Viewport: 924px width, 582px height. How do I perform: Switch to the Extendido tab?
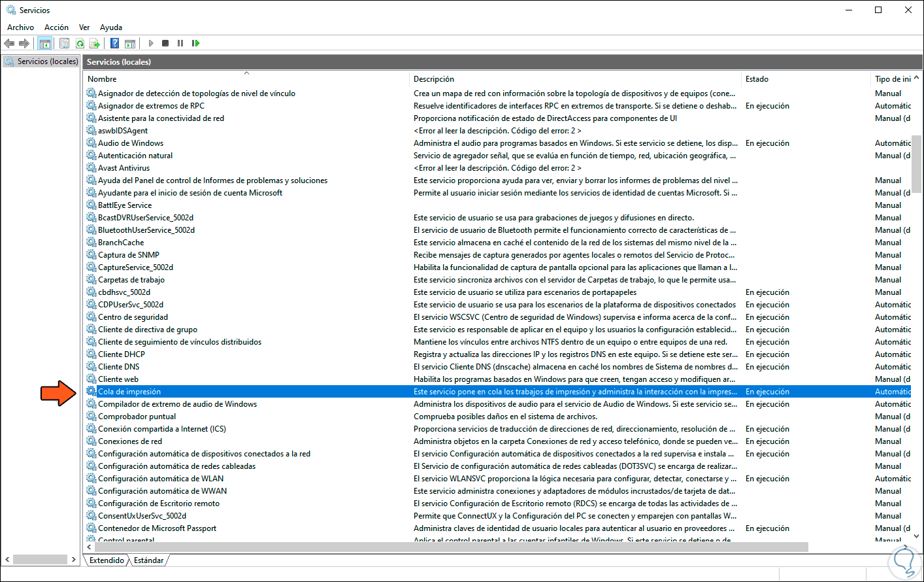point(107,560)
